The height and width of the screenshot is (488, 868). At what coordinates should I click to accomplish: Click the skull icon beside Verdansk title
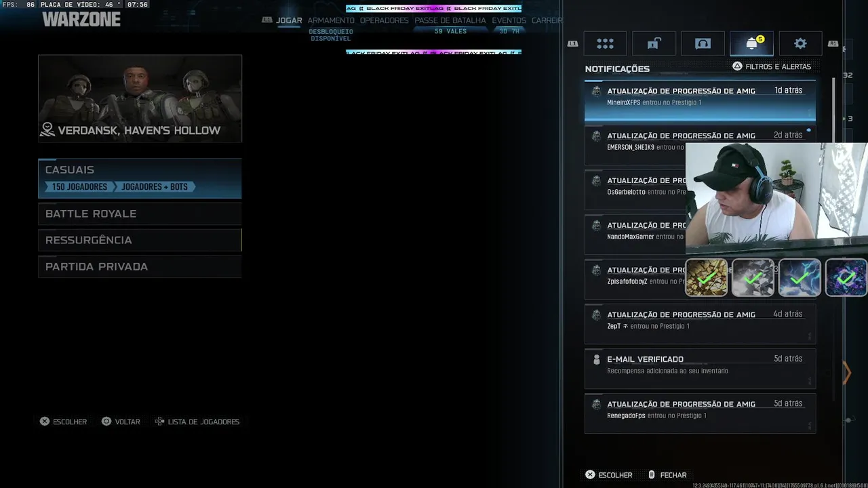[x=47, y=129]
